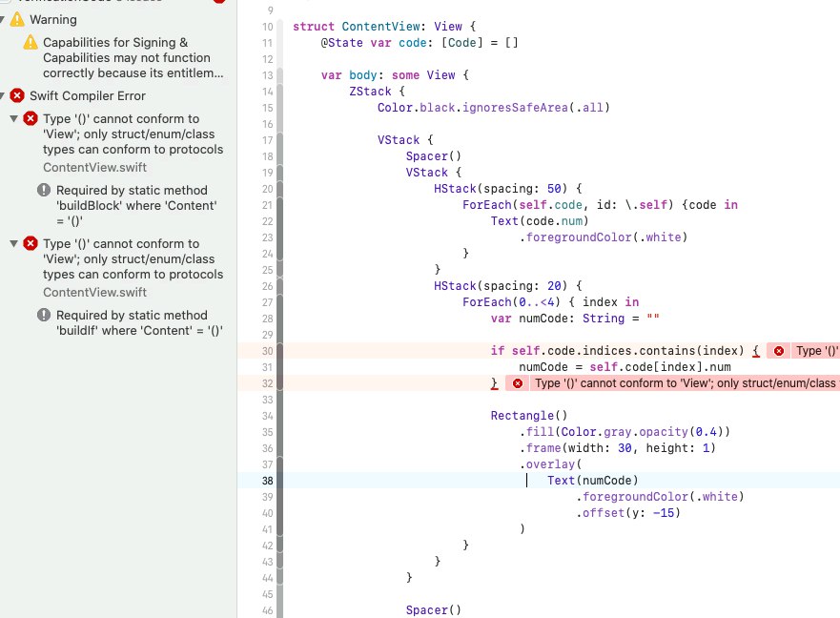
Task: Collapse Swift Compiler Error group triangle
Action: pos(2,96)
